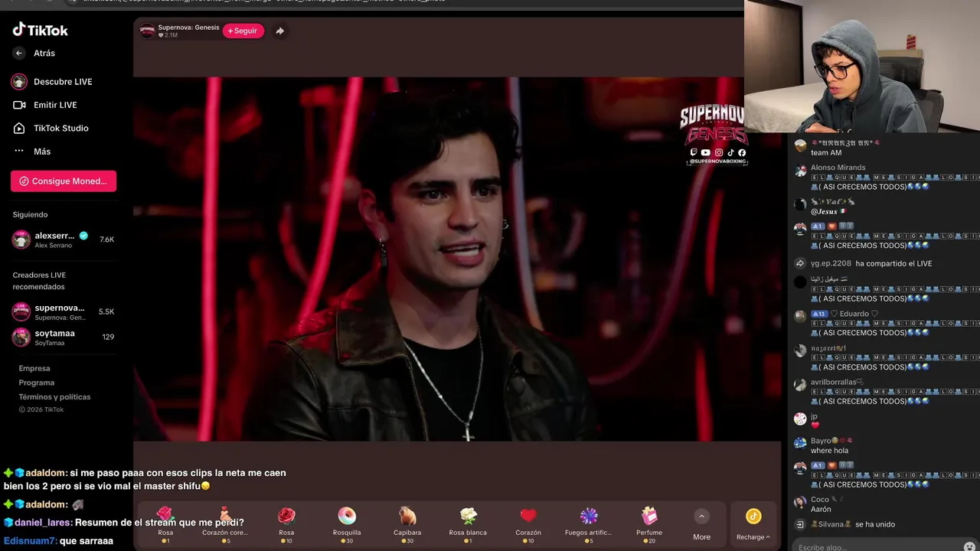The image size is (980, 551).
Task: Click the @Jesus mention in chat
Action: point(824,211)
